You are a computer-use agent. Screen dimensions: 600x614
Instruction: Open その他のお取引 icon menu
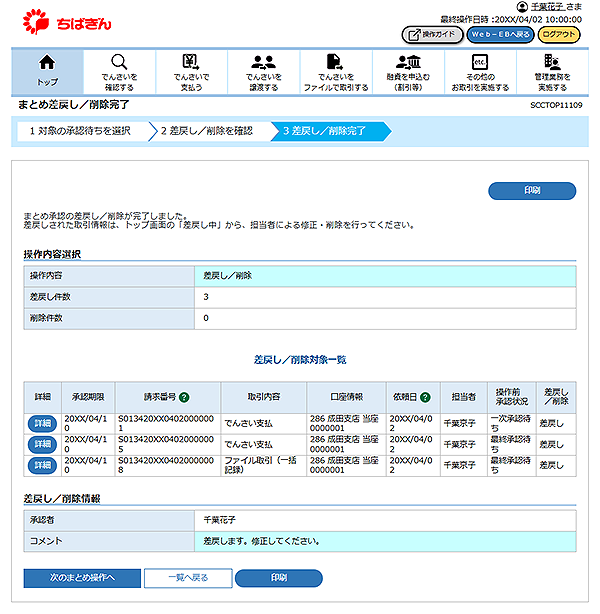coord(479,62)
